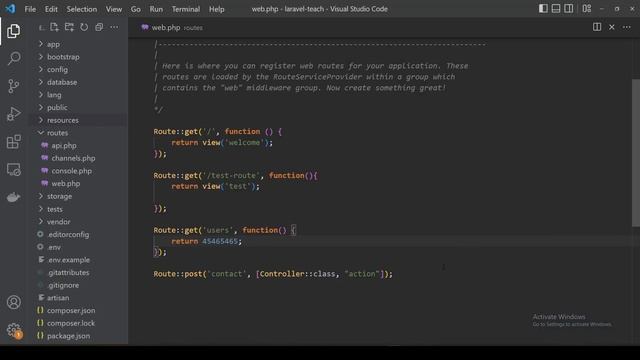Open the Go menu

click(x=136, y=9)
